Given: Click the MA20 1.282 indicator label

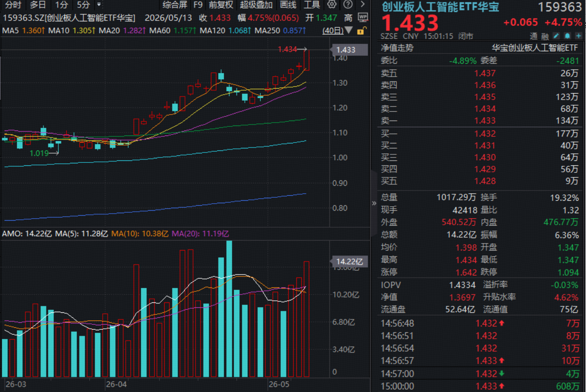Looking at the screenshot, I should click(x=123, y=30).
